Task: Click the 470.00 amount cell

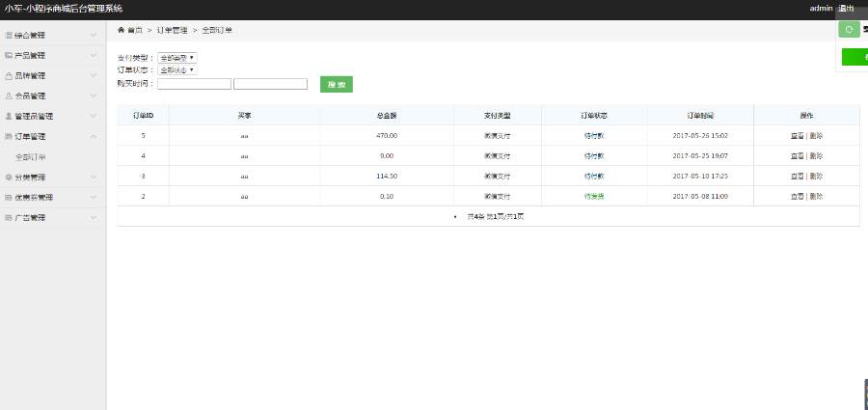Action: (x=387, y=136)
